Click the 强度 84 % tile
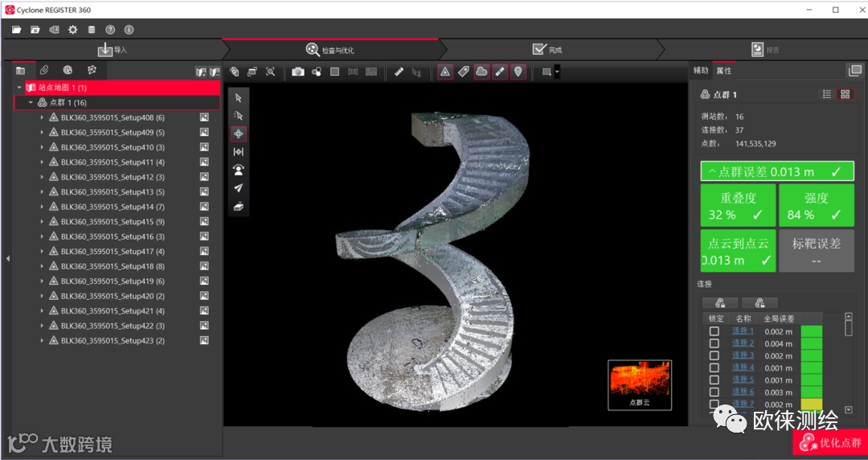 click(817, 206)
